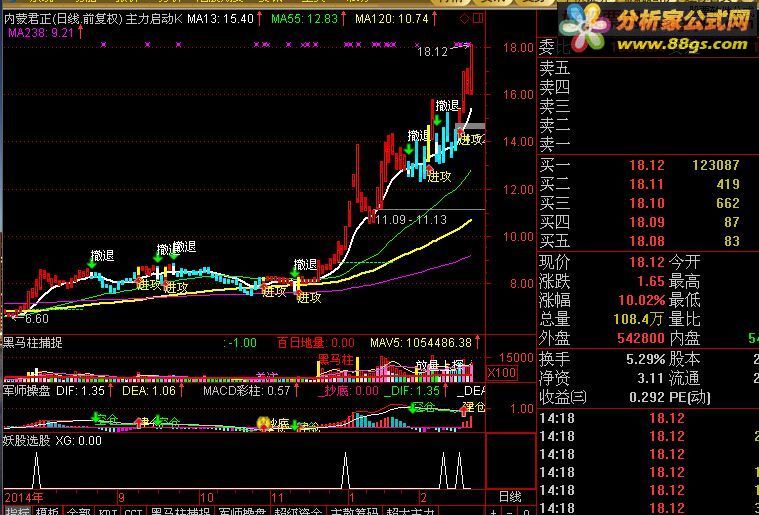The width and height of the screenshot is (759, 515).
Task: Open the 指标 tab at the bottom
Action: click(16, 511)
